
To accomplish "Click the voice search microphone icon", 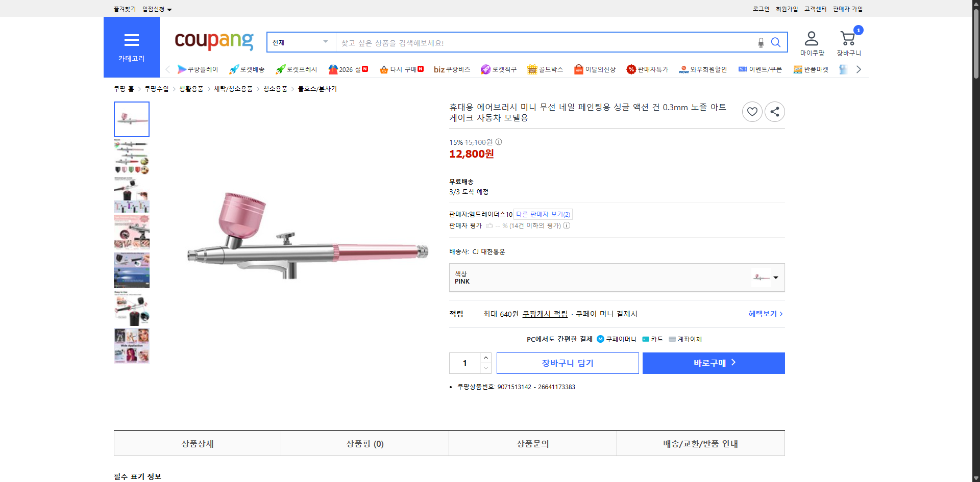I will [760, 42].
